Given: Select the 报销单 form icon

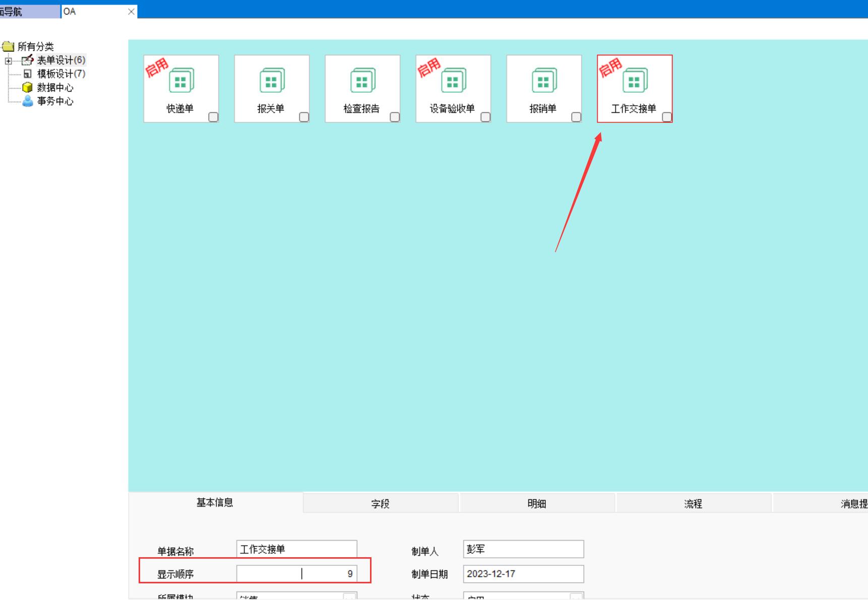Looking at the screenshot, I should tap(544, 81).
